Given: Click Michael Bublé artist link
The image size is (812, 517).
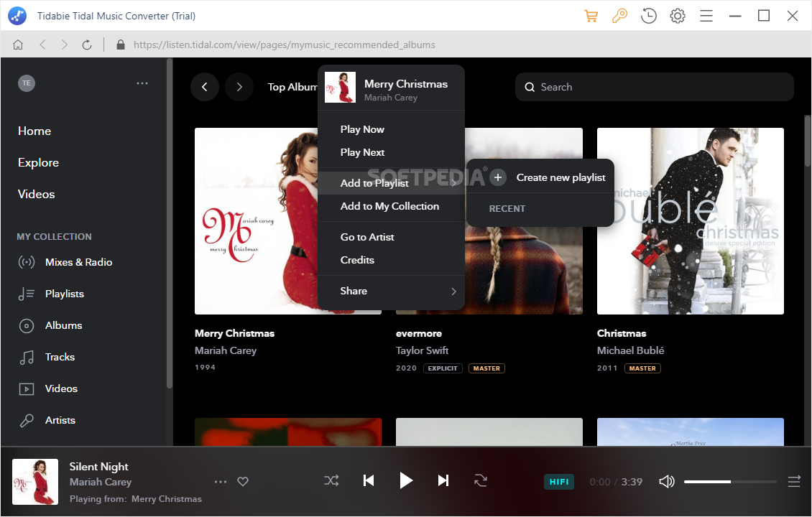Looking at the screenshot, I should [x=630, y=350].
